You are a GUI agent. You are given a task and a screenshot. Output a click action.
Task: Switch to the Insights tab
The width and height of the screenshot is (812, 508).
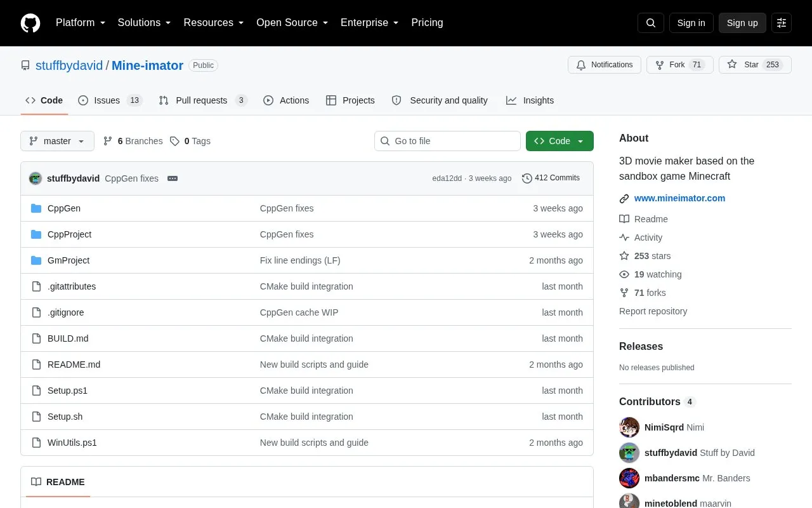530,100
